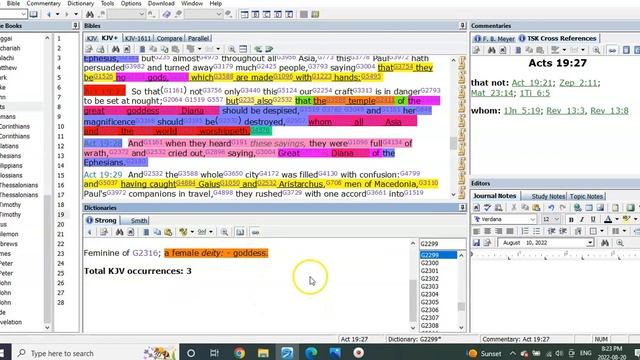This screenshot has width=640, height=360.
Task: Toggle pin on the Bibles panel
Action: [462, 25]
